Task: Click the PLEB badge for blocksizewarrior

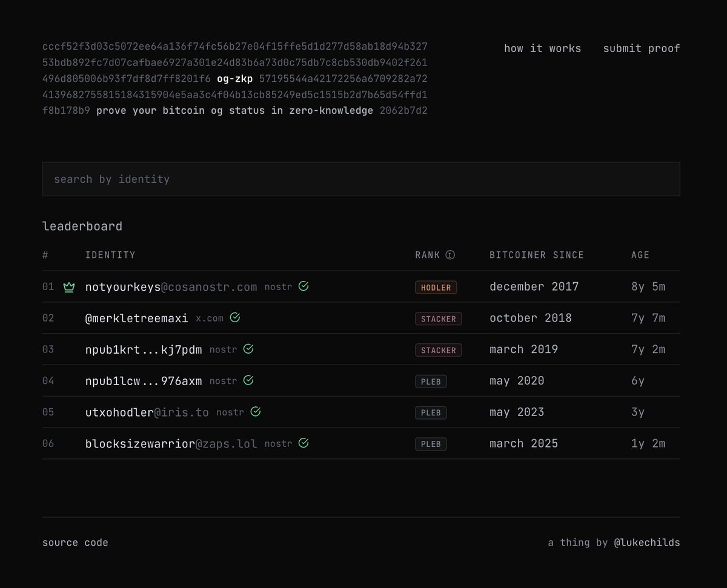Action: tap(431, 444)
